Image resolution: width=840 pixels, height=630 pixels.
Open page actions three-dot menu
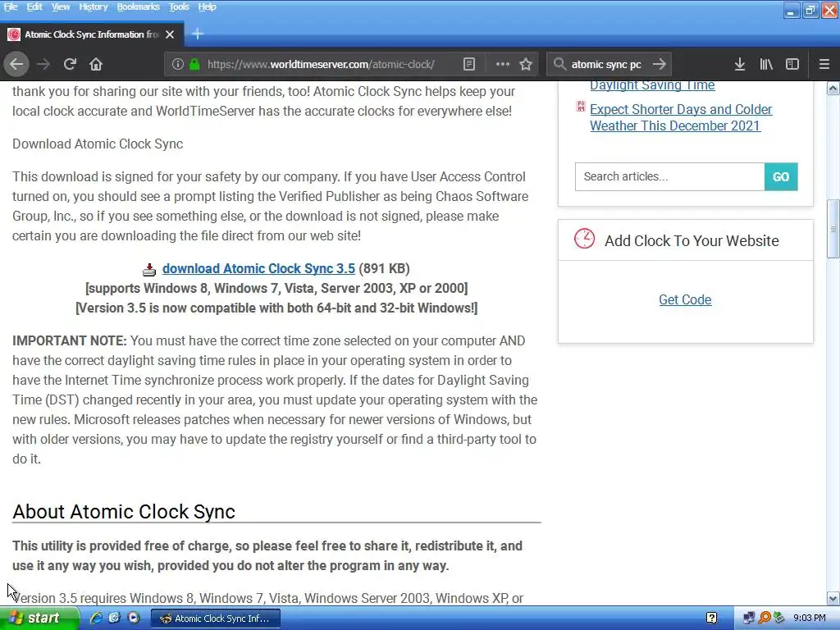[x=503, y=64]
